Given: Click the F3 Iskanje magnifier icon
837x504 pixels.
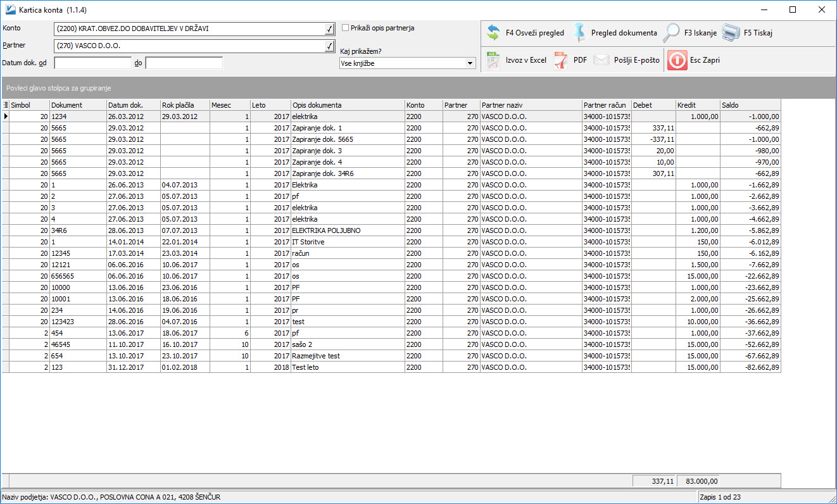Looking at the screenshot, I should click(672, 33).
